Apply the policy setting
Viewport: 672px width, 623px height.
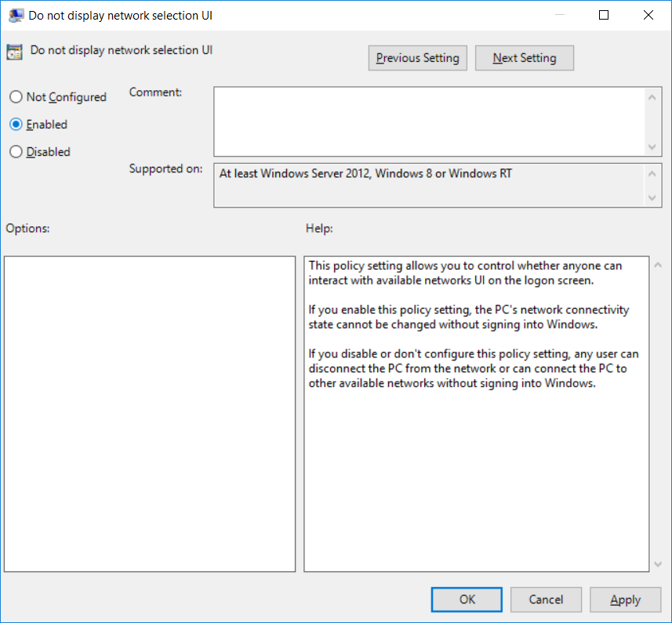625,599
